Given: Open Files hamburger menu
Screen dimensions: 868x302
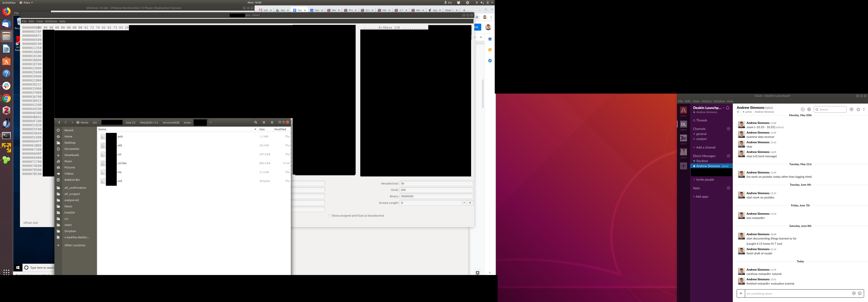Looking at the screenshot, I should tap(272, 122).
